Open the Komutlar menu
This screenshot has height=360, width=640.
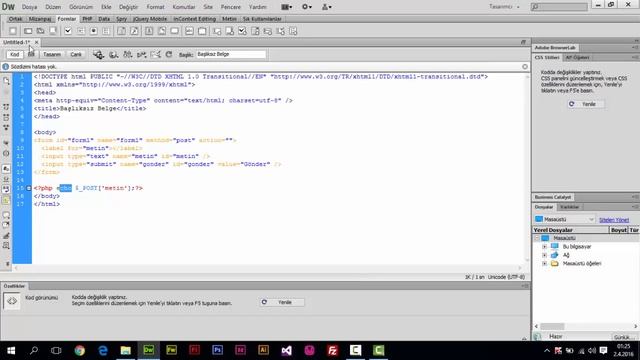pyautogui.click(x=184, y=7)
